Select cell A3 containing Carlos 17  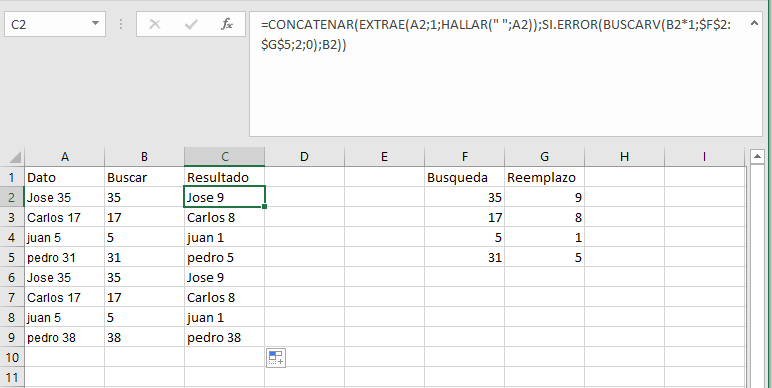pyautogui.click(x=64, y=217)
